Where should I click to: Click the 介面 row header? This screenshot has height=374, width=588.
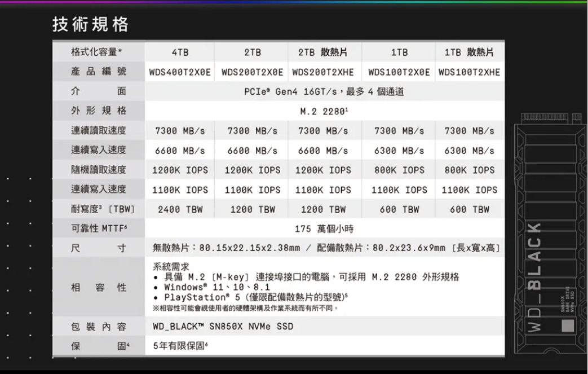point(98,91)
